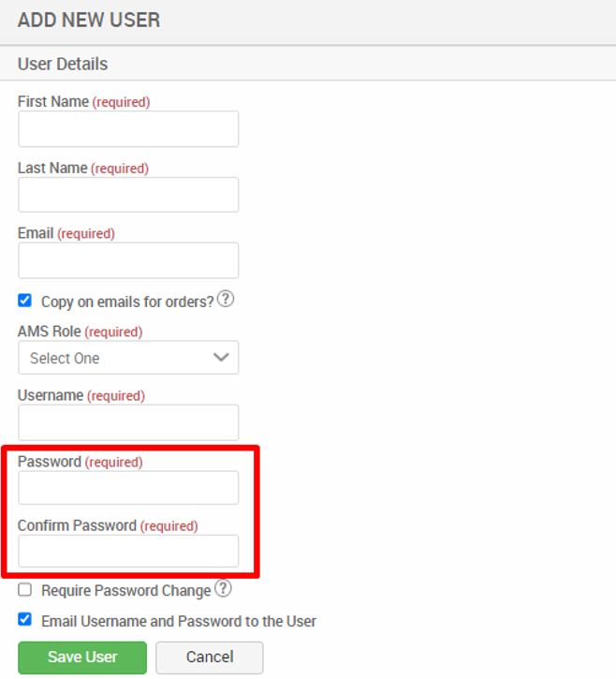The width and height of the screenshot is (616, 679).
Task: Click the AMS Role (required) label
Action: coord(81,332)
